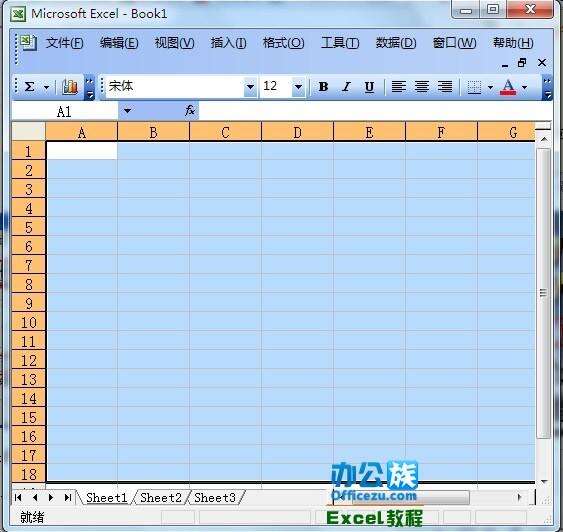This screenshot has height=532, width=563.
Task: Expand the font name dropdown
Action: point(250,87)
